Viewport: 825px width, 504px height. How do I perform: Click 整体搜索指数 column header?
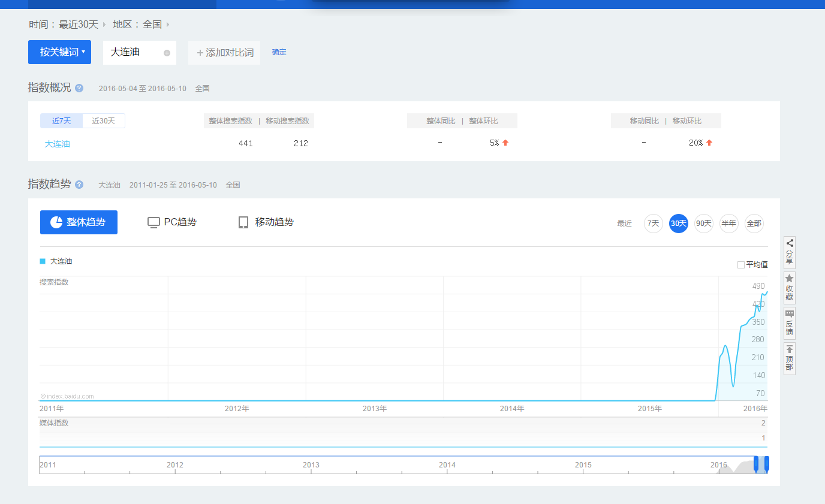coord(231,121)
